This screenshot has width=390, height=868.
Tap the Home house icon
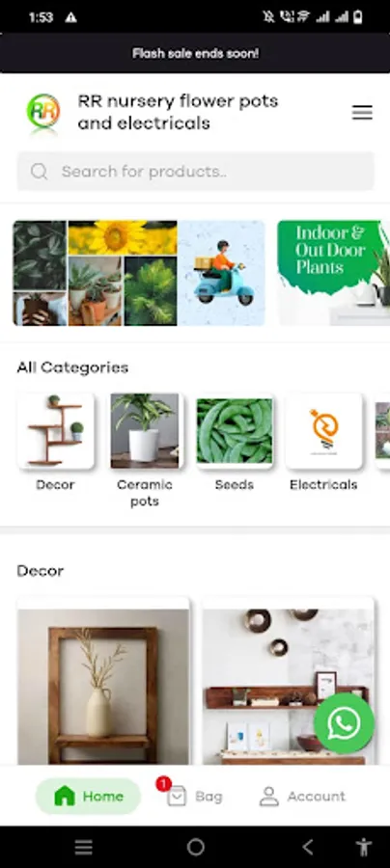pyautogui.click(x=65, y=796)
